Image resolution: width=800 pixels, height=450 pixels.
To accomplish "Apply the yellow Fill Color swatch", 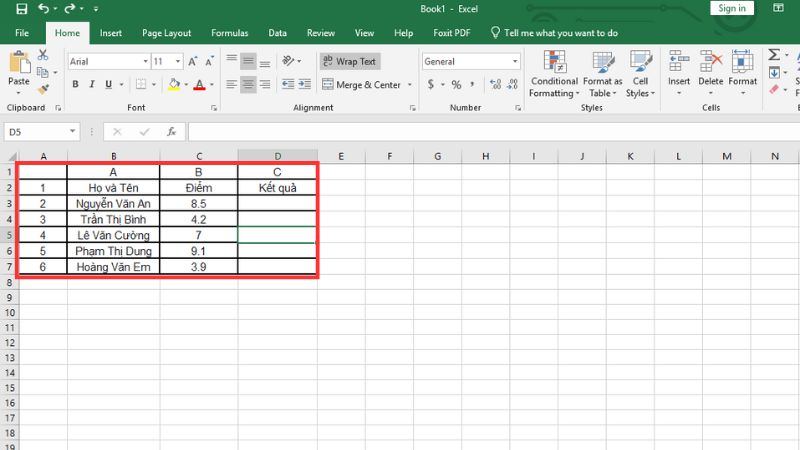I will pos(174,85).
